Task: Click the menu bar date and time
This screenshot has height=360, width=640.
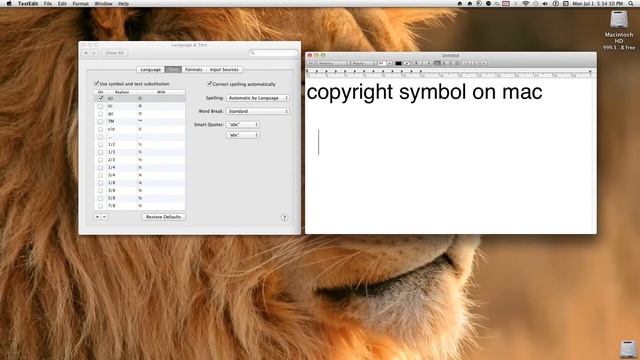Action: [x=597, y=3]
